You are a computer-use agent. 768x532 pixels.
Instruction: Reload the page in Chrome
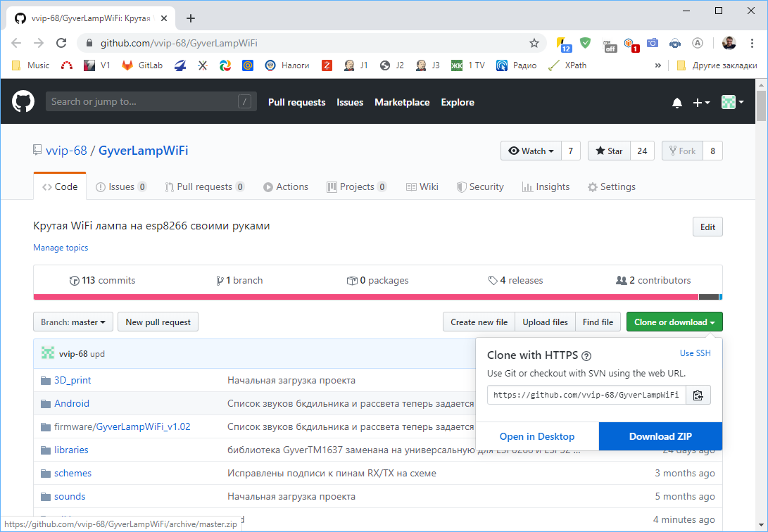point(61,43)
